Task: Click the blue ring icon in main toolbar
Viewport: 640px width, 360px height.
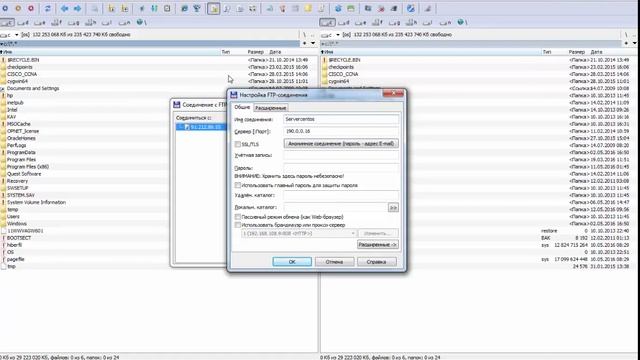Action: coord(5,9)
